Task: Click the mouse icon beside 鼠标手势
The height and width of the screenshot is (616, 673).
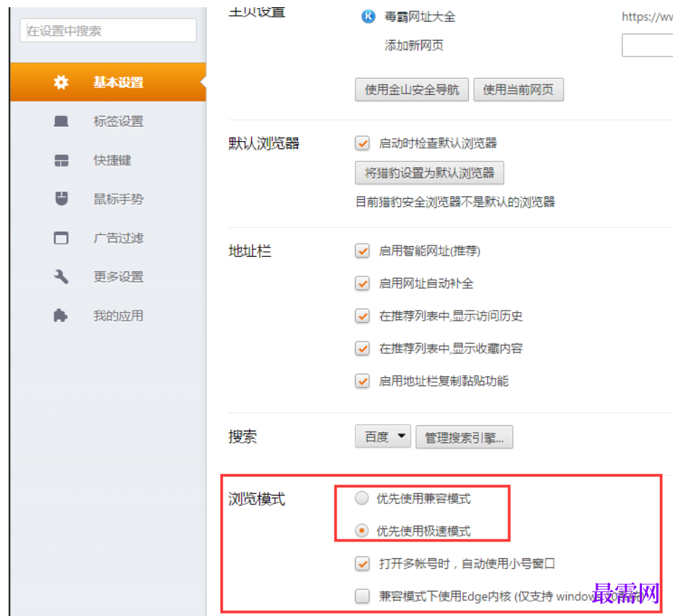Action: click(62, 199)
